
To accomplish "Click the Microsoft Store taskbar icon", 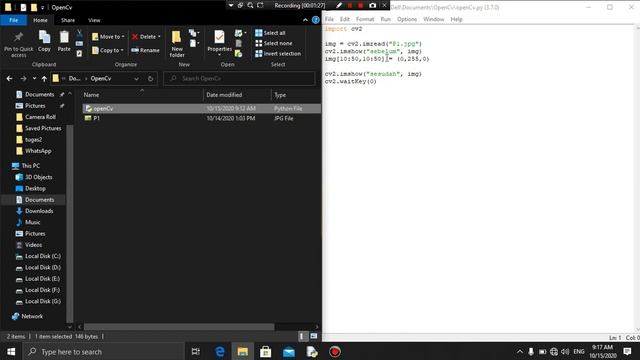I will 266,351.
